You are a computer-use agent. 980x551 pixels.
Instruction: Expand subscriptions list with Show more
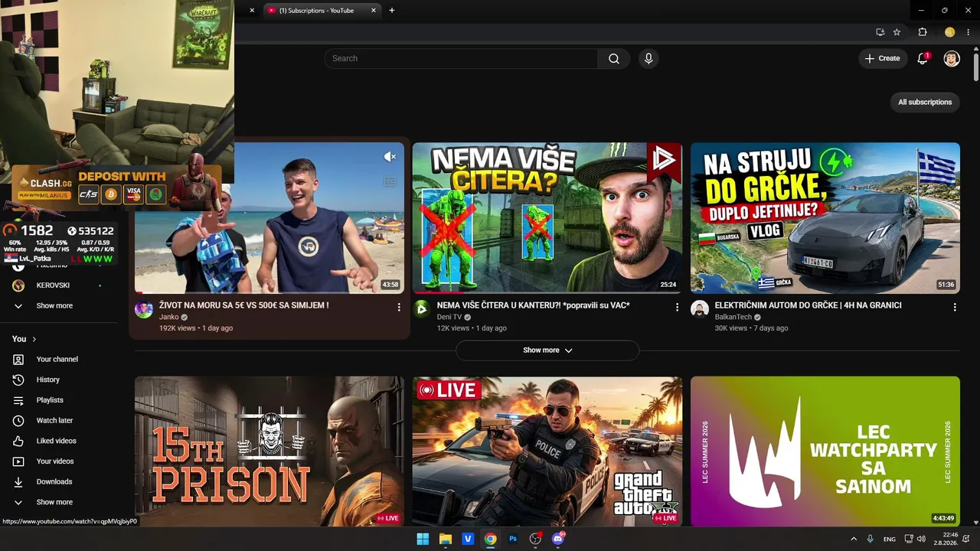(x=54, y=306)
